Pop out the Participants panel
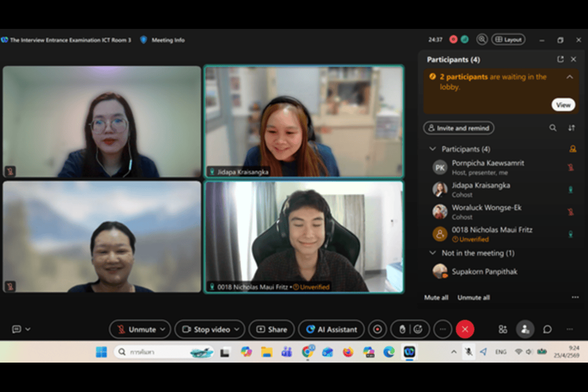The image size is (588, 392). point(560,59)
